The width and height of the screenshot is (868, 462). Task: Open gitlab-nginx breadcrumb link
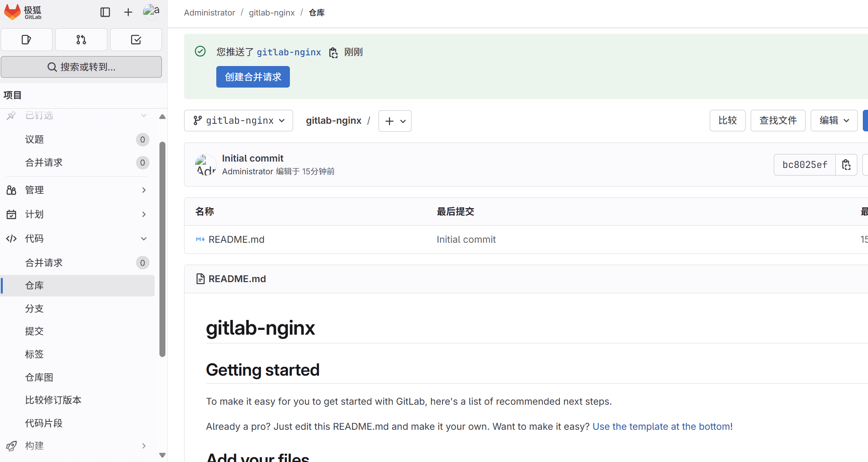(272, 13)
